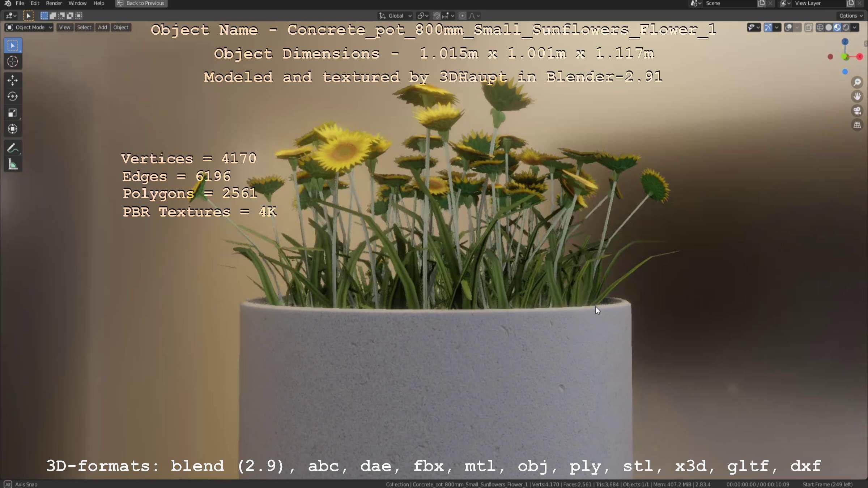Open the proportional editing falloff dropdown
868x488 pixels.
tap(475, 16)
